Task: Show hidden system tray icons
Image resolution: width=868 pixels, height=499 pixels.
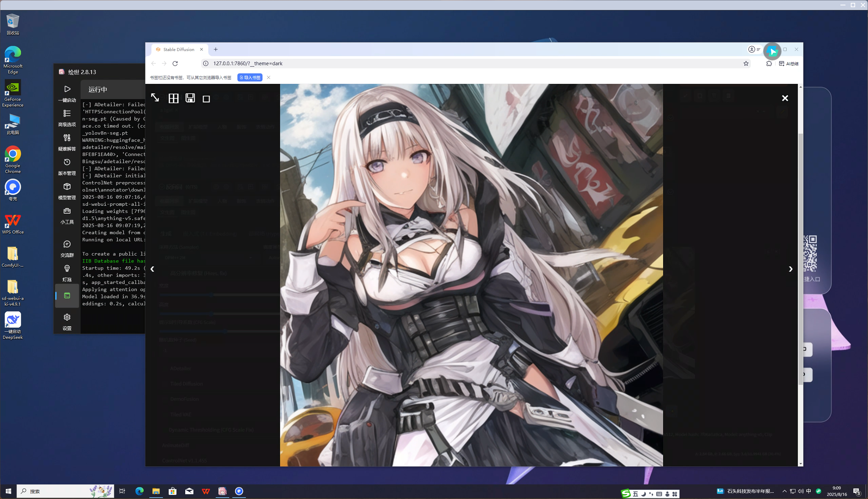Action: (784, 491)
